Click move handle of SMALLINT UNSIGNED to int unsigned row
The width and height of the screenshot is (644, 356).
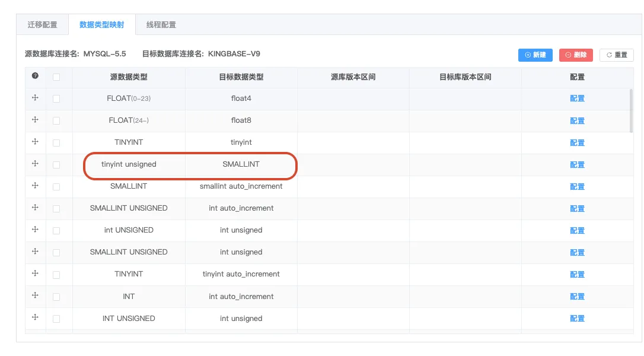tap(36, 252)
